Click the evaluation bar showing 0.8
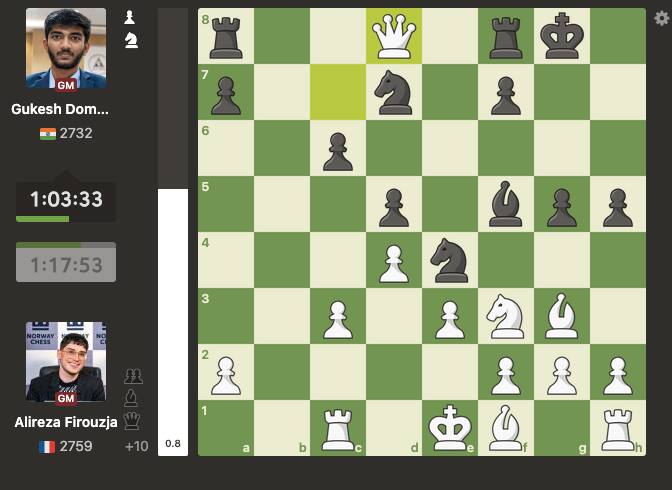The width and height of the screenshot is (672, 490). pos(173,232)
